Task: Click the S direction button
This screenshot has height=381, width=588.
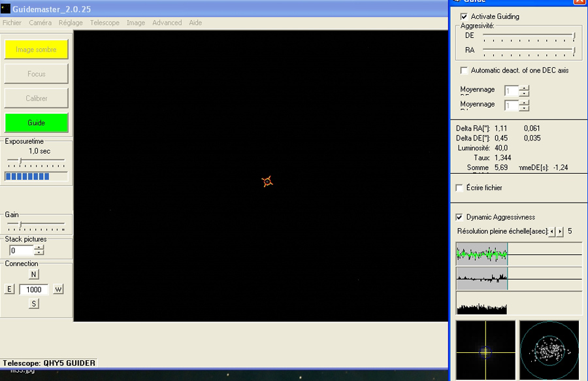Action: pyautogui.click(x=34, y=303)
